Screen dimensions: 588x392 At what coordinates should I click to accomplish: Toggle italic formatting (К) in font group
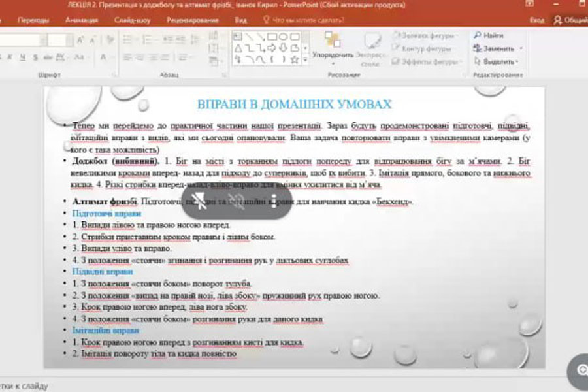(x=11, y=57)
